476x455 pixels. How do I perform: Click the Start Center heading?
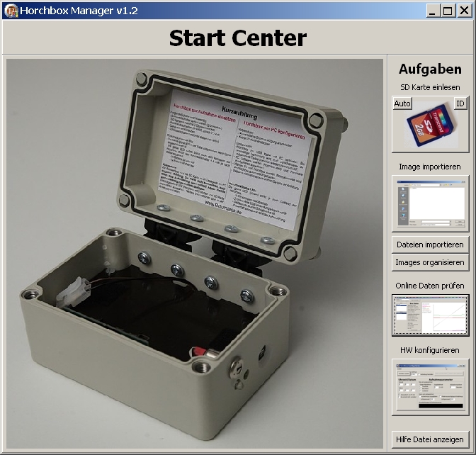coord(237,38)
